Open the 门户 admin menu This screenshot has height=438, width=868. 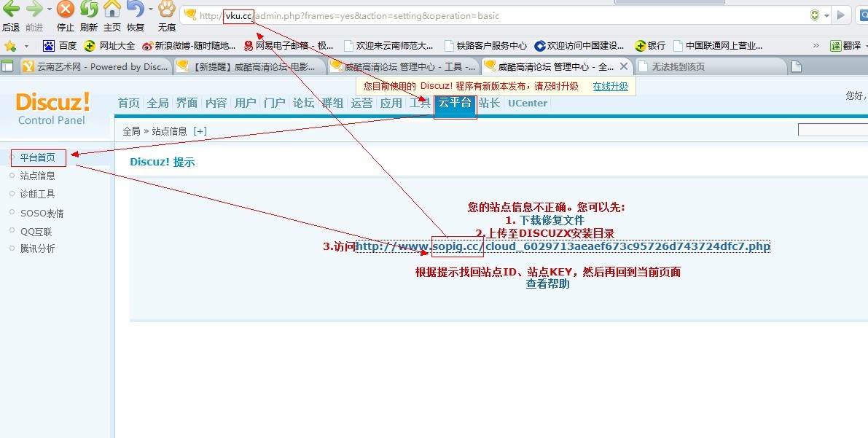point(275,103)
